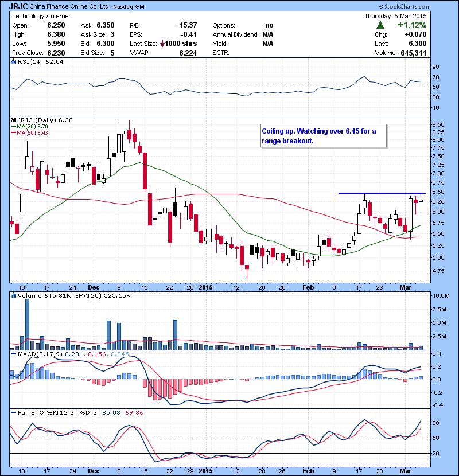
Task: Click the JRJC (Daily) 6.30 legend label
Action: (x=45, y=120)
